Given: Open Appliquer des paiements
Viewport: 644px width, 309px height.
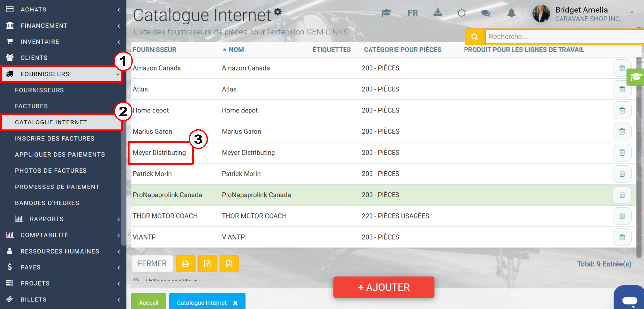Looking at the screenshot, I should [x=60, y=154].
